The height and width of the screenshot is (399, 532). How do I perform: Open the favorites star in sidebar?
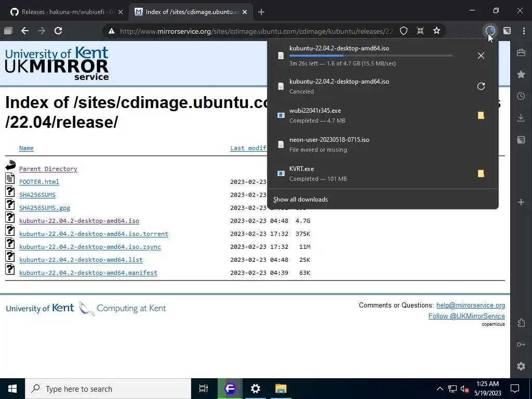[x=521, y=74]
